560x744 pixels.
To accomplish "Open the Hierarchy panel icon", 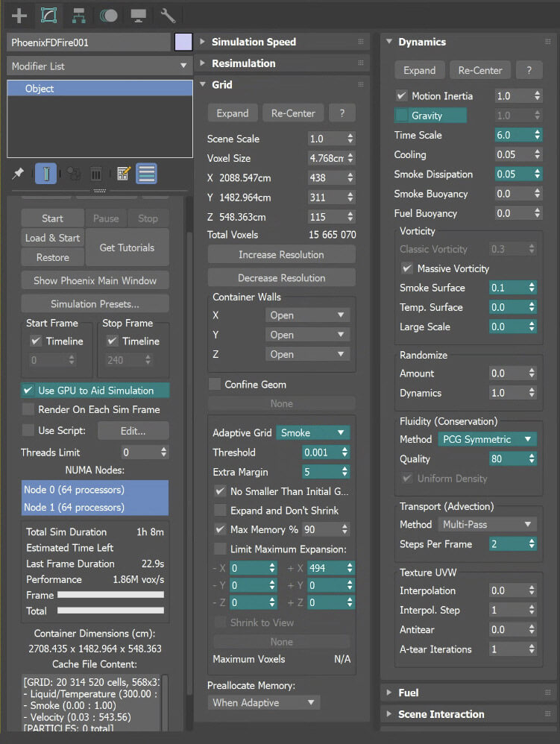I will point(79,16).
